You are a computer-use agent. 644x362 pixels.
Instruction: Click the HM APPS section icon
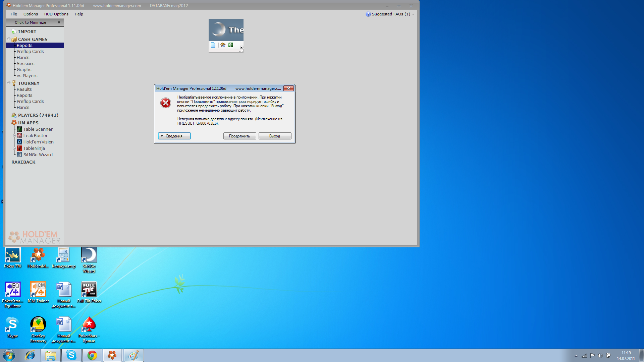(14, 123)
